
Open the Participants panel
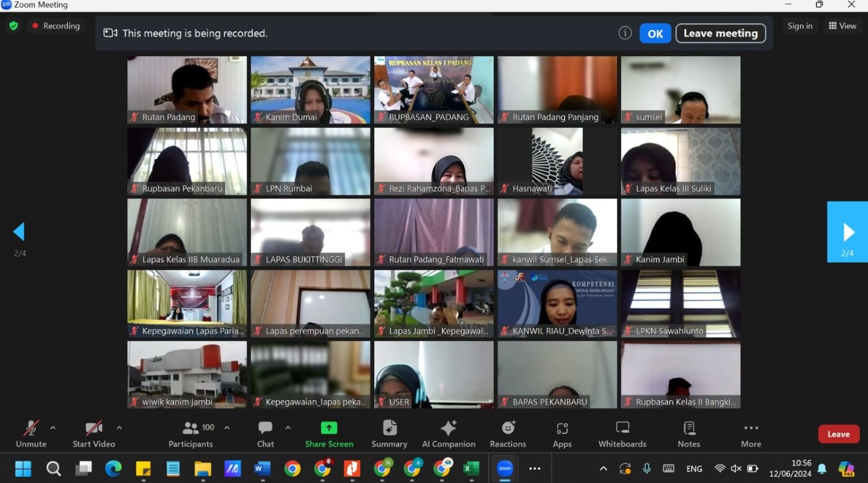191,434
